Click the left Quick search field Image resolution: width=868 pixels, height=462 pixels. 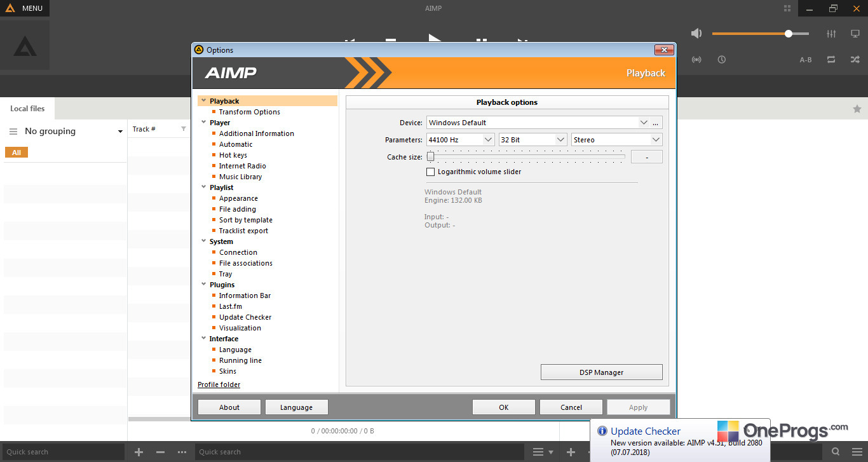pyautogui.click(x=63, y=452)
